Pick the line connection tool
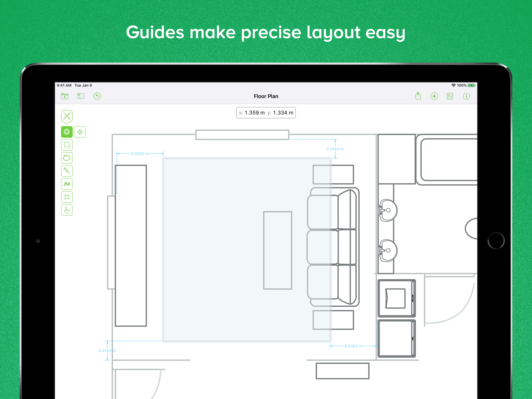Screen dimensions: 532x399 coord(67,171)
